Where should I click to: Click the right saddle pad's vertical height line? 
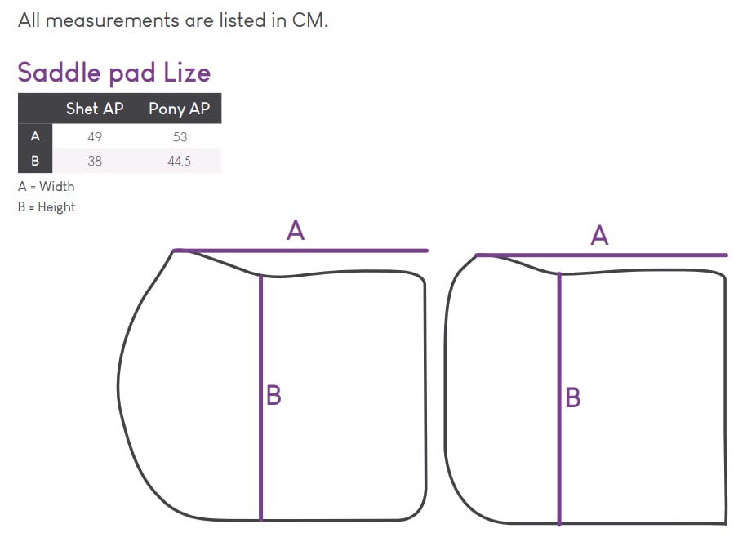[559, 399]
